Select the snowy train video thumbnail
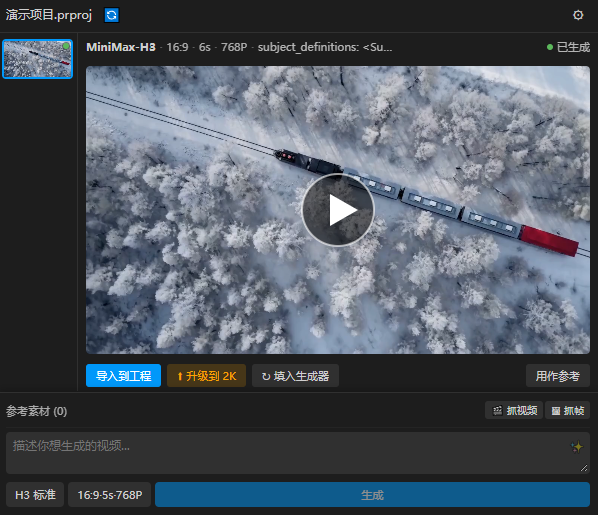 click(x=37, y=59)
